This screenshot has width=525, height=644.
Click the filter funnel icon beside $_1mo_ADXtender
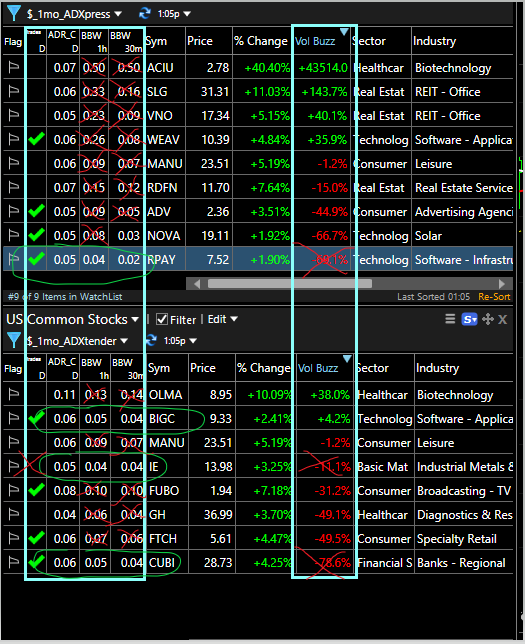coord(14,340)
